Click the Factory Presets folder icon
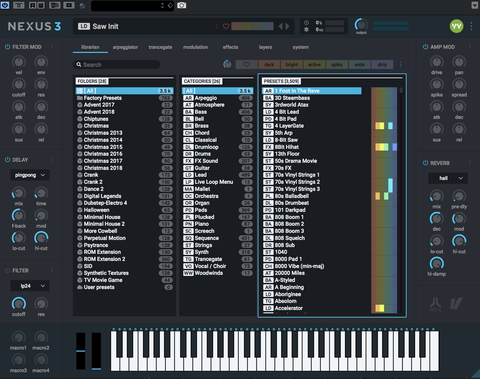This screenshot has height=379, width=480. 80,98
